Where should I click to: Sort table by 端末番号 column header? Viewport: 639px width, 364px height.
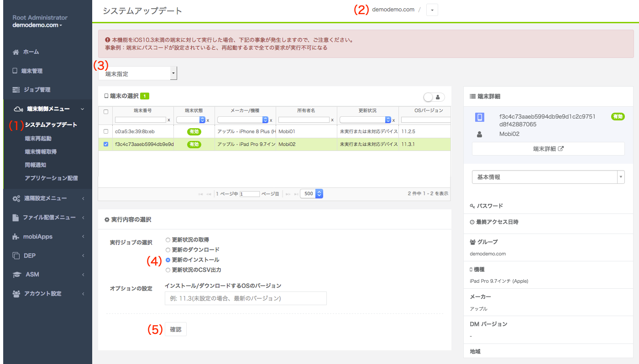142,111
